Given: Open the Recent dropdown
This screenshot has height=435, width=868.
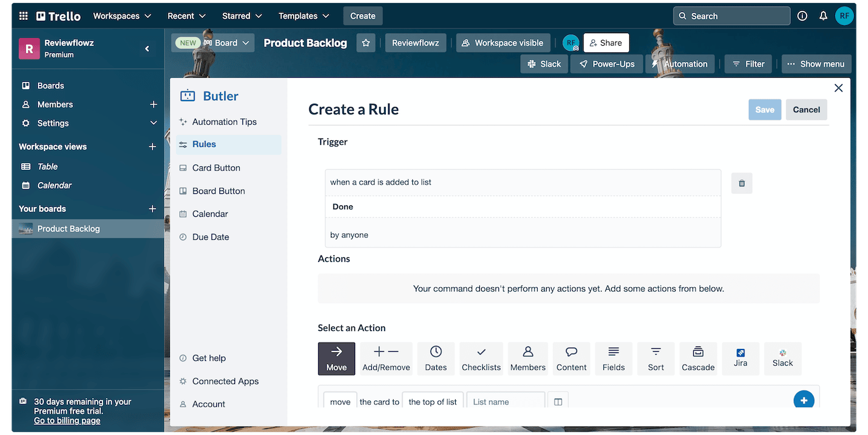Looking at the screenshot, I should point(187,16).
